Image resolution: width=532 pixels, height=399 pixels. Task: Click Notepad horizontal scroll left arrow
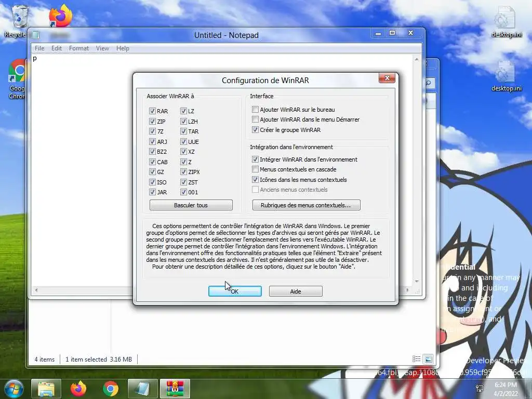pos(36,290)
